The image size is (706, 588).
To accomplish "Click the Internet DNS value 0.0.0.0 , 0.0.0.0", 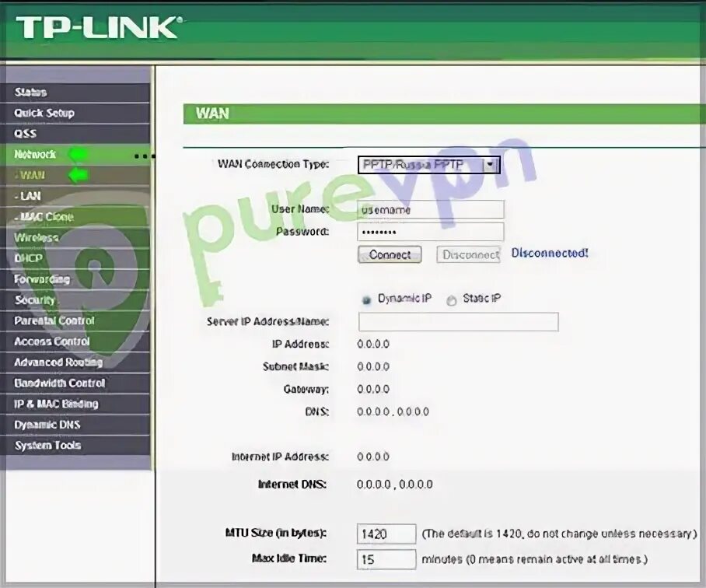I will [x=394, y=485].
